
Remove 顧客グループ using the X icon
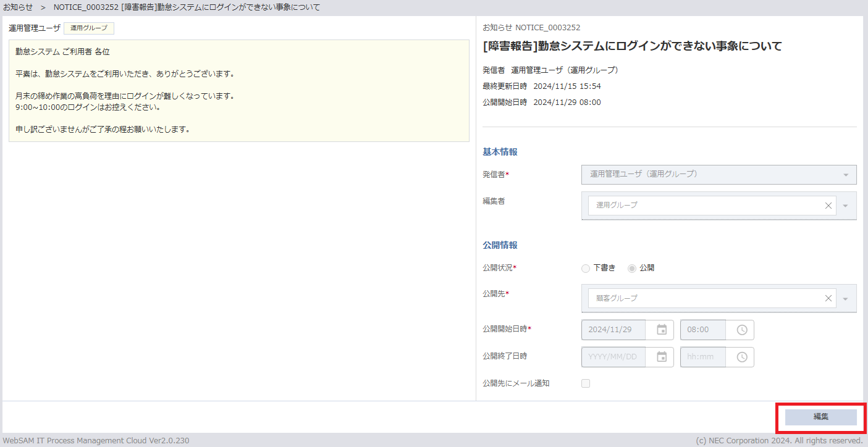pos(828,298)
